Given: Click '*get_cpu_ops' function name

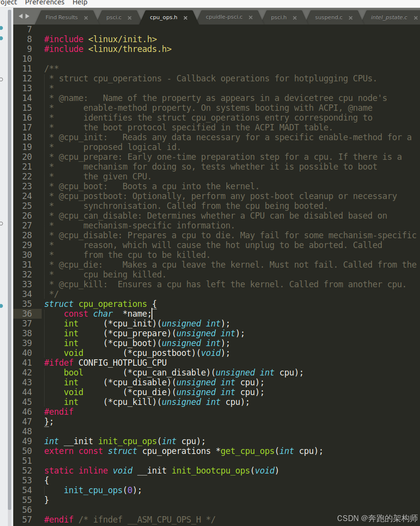Looking at the screenshot, I should [x=245, y=451].
